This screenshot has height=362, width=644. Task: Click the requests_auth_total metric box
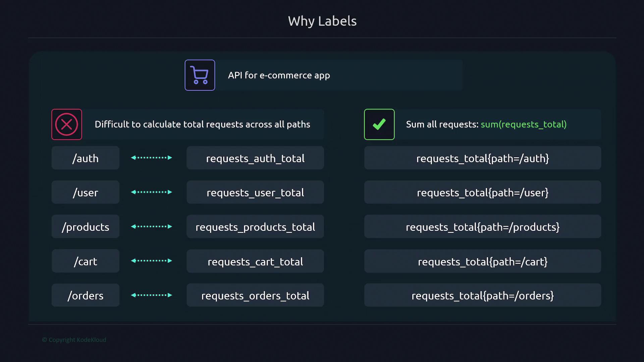(x=255, y=158)
